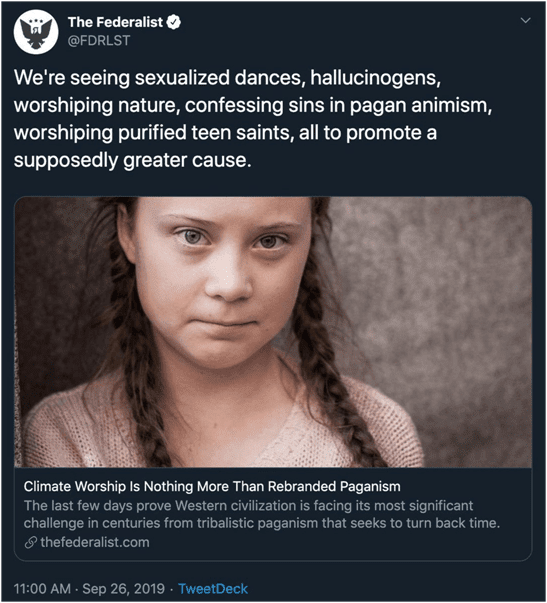
Task: Click the tweet line ending 'supposedly greater cause.'
Action: click(132, 160)
